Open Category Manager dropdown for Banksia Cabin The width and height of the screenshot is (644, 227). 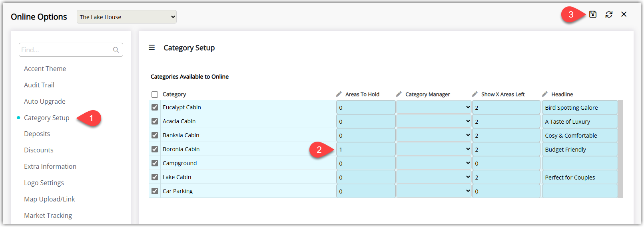[x=434, y=135]
